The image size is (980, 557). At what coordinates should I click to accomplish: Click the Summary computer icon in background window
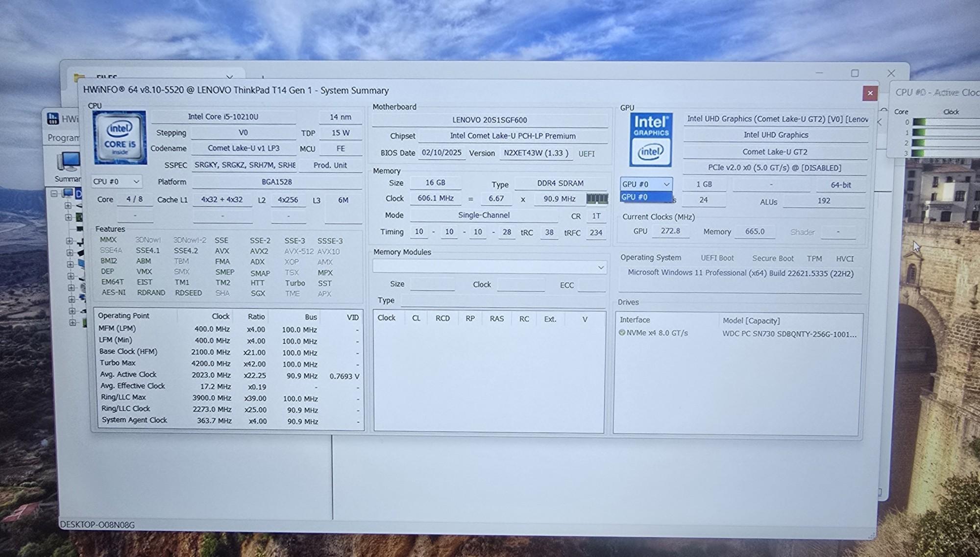68,162
